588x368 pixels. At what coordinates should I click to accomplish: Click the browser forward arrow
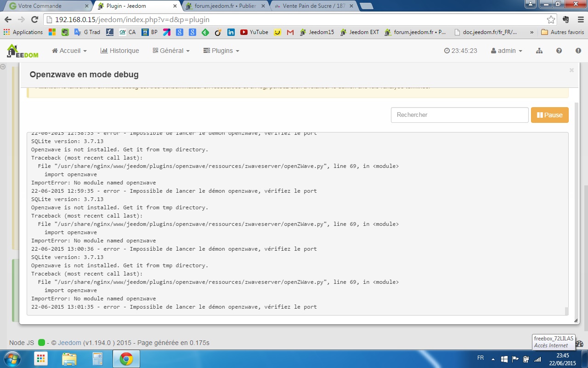point(21,20)
